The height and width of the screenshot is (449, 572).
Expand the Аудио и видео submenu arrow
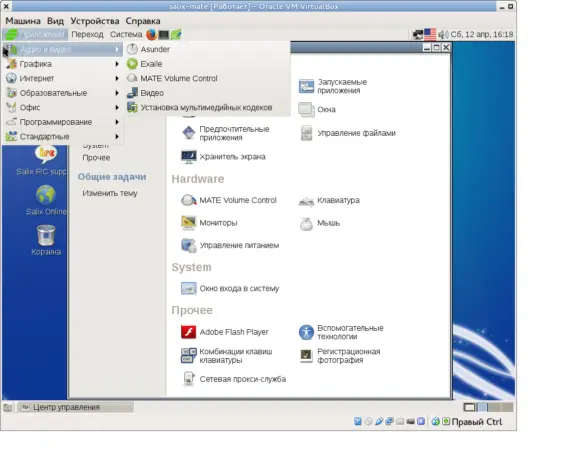pyautogui.click(x=117, y=49)
